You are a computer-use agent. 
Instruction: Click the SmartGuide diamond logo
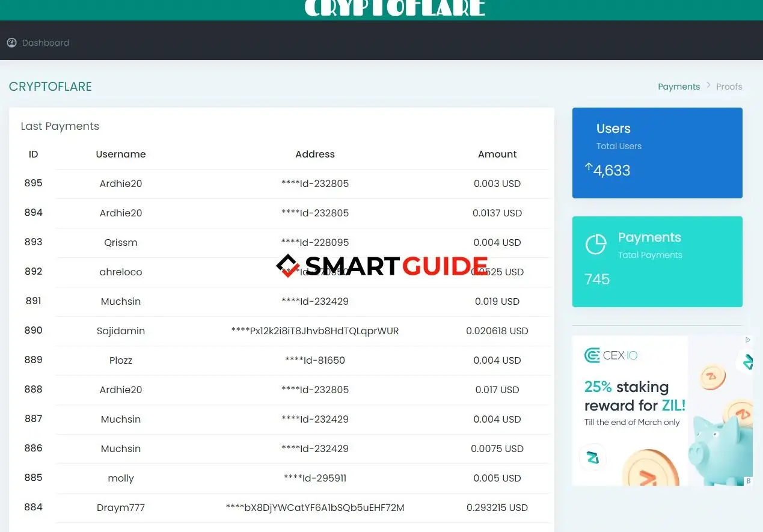287,266
